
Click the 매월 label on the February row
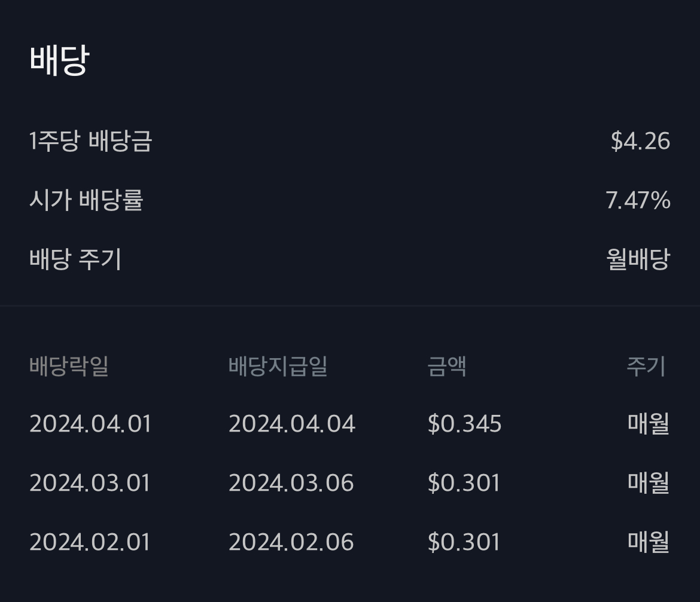click(x=649, y=542)
